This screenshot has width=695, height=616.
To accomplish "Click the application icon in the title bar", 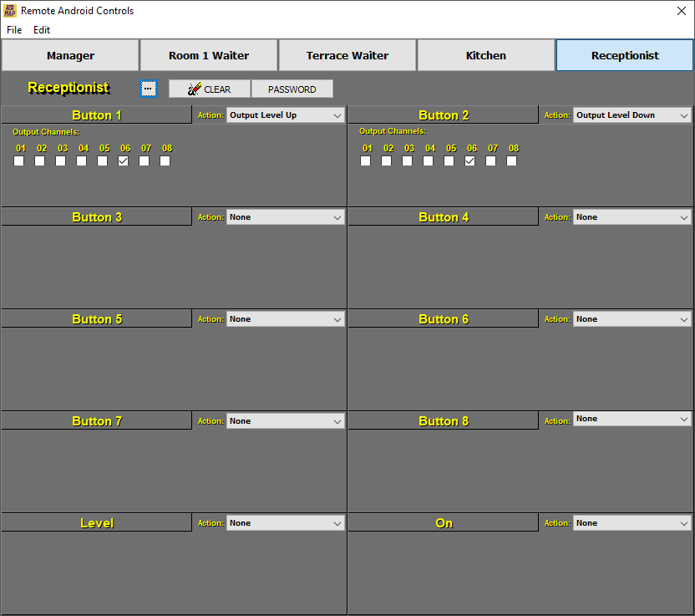I will [11, 11].
